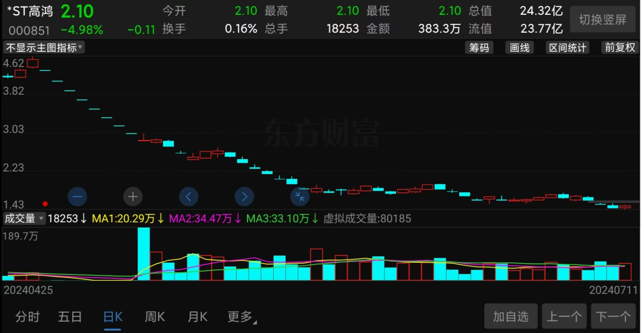
Task: Click end date 20240711
Action: [x=614, y=290]
